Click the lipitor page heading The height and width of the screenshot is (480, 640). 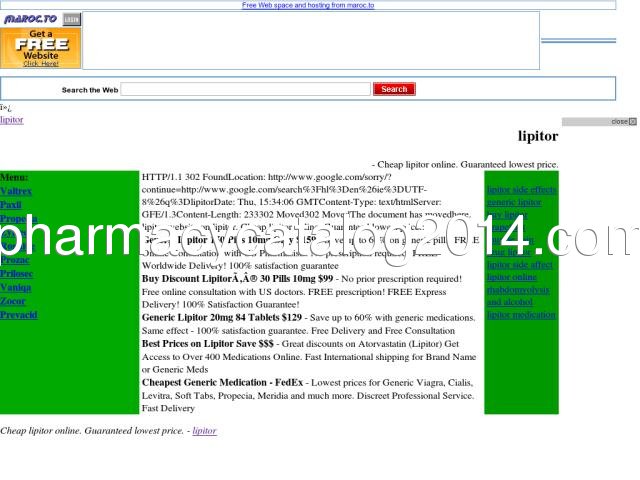pos(538,136)
